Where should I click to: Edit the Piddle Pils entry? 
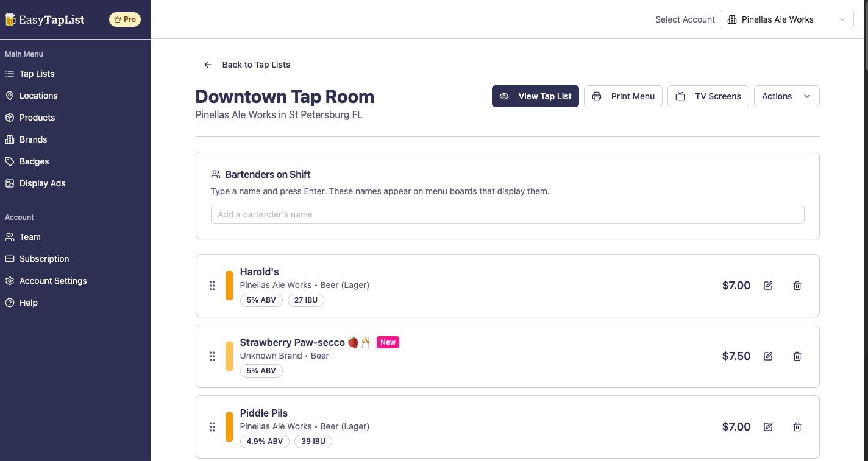coord(768,427)
